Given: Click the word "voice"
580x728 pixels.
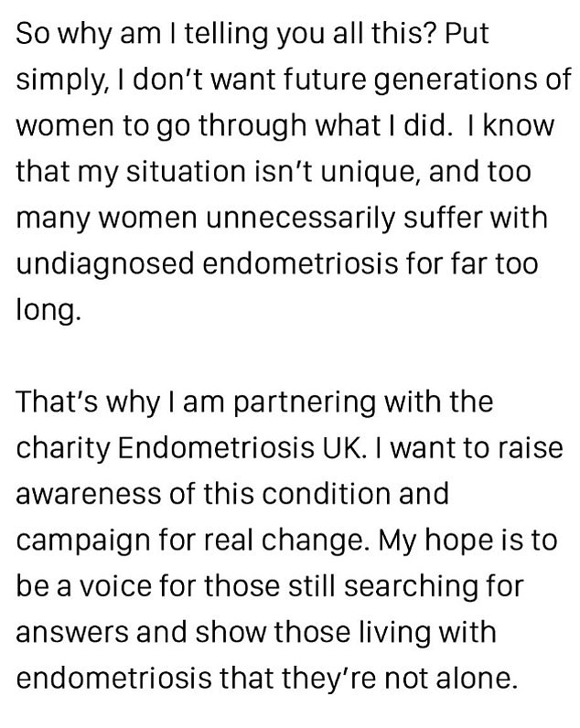Looking at the screenshot, I should [115, 586].
